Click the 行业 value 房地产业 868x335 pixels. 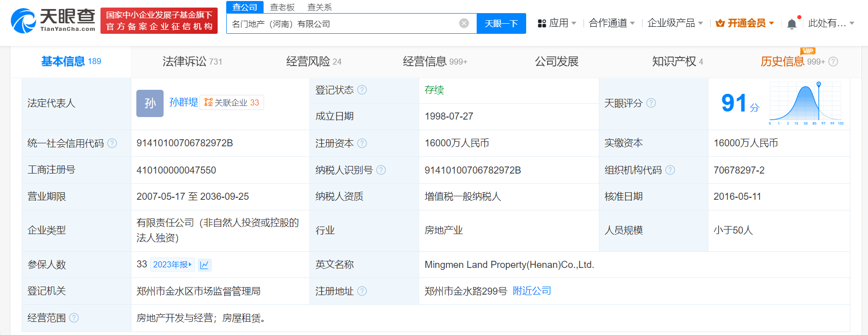pyautogui.click(x=443, y=231)
